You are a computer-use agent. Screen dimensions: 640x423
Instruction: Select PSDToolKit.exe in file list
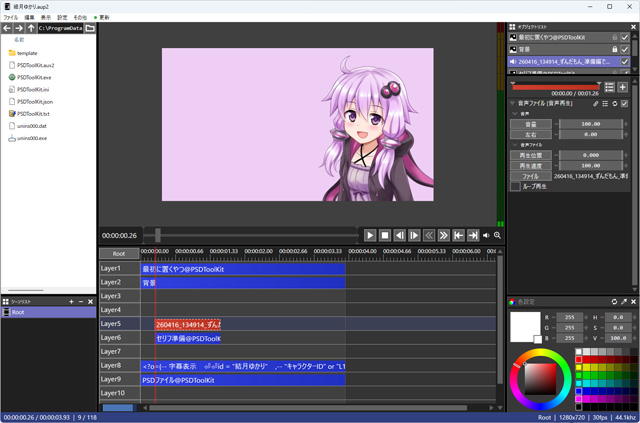pyautogui.click(x=30, y=77)
